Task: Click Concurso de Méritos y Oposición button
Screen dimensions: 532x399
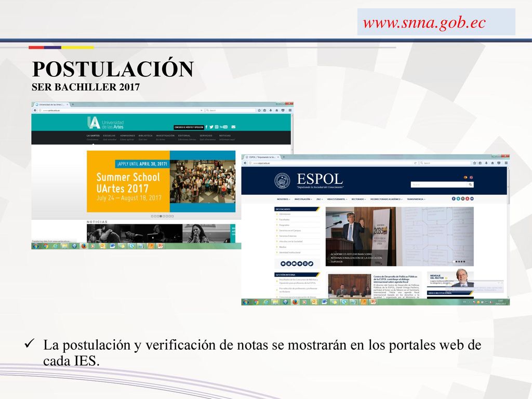Action: coord(189,127)
